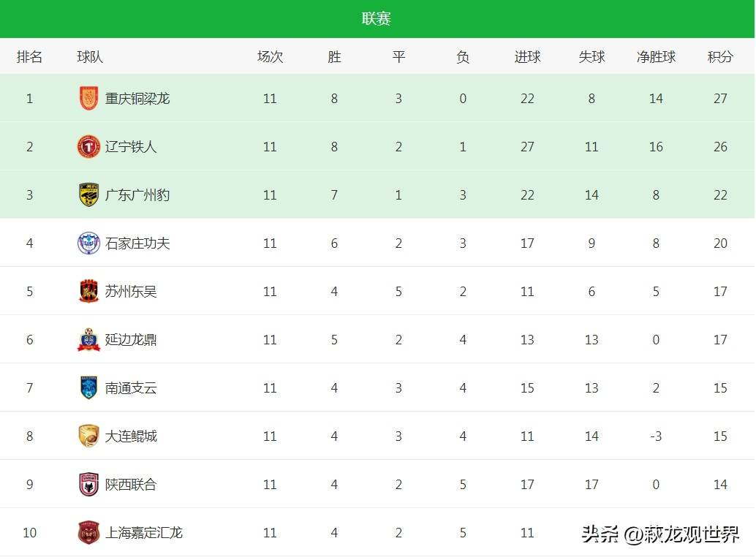Click the 重庆铜梁龙 team logo
Image resolution: width=756 pixels, height=560 pixels.
[88, 98]
